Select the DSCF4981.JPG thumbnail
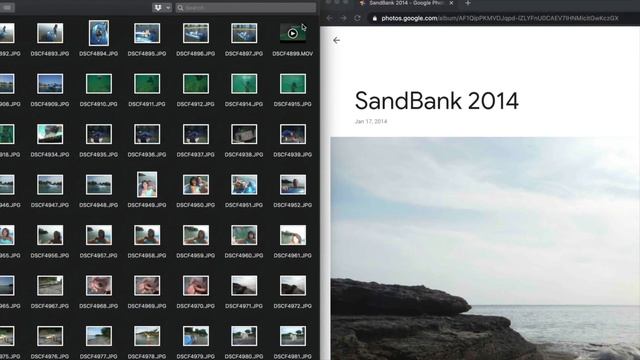The height and width of the screenshot is (360, 640). tap(293, 336)
